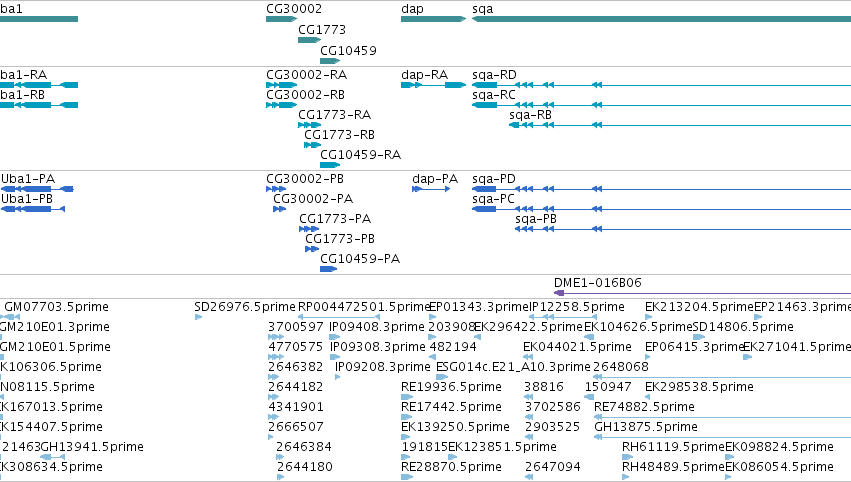Screen dimensions: 851x482
Task: Click the 3702586 alignment label
Action: (x=552, y=408)
